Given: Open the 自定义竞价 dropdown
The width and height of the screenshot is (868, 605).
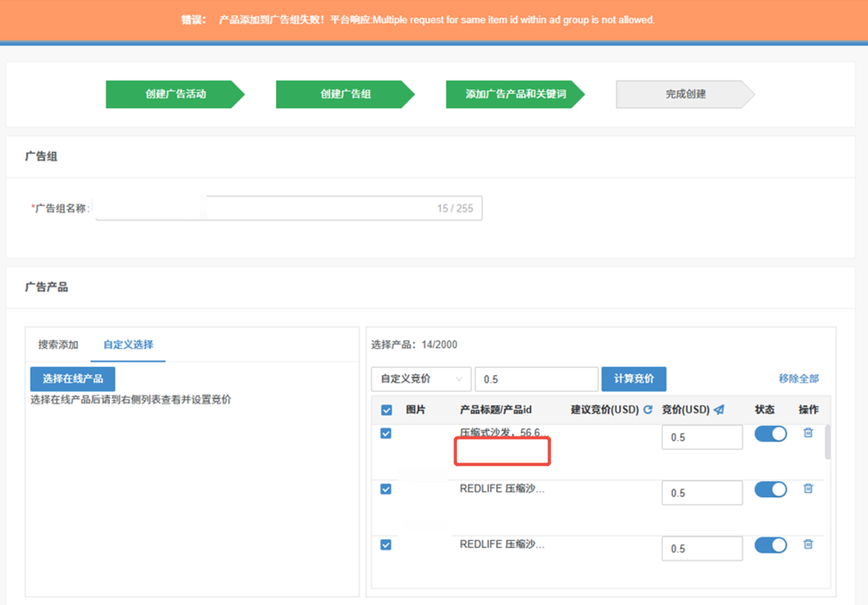Looking at the screenshot, I should click(421, 379).
